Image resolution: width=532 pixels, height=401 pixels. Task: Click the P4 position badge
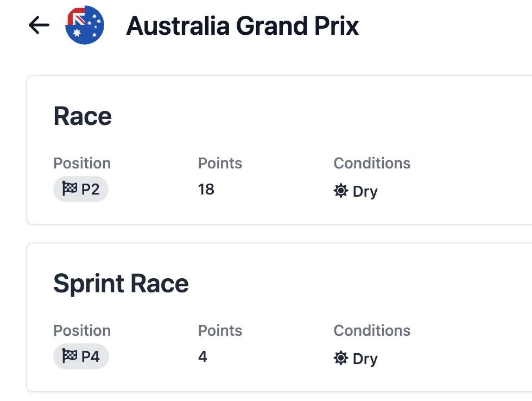[x=81, y=357]
